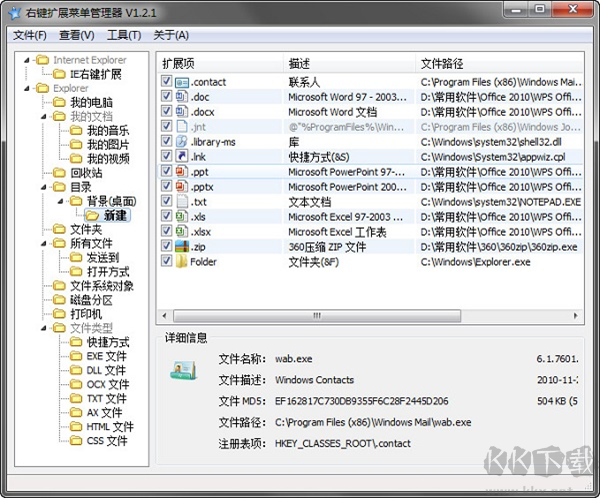Collapse the Explorer tree node

(26, 88)
